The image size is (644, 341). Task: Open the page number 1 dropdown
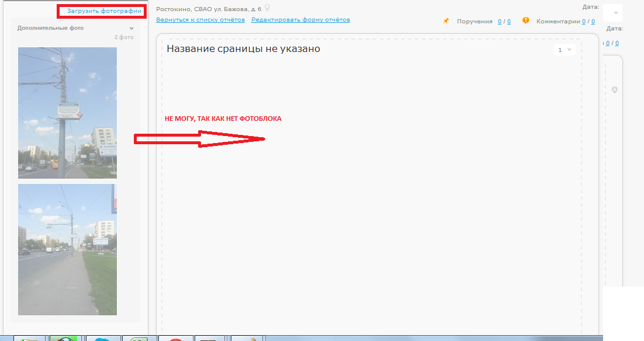(x=564, y=50)
